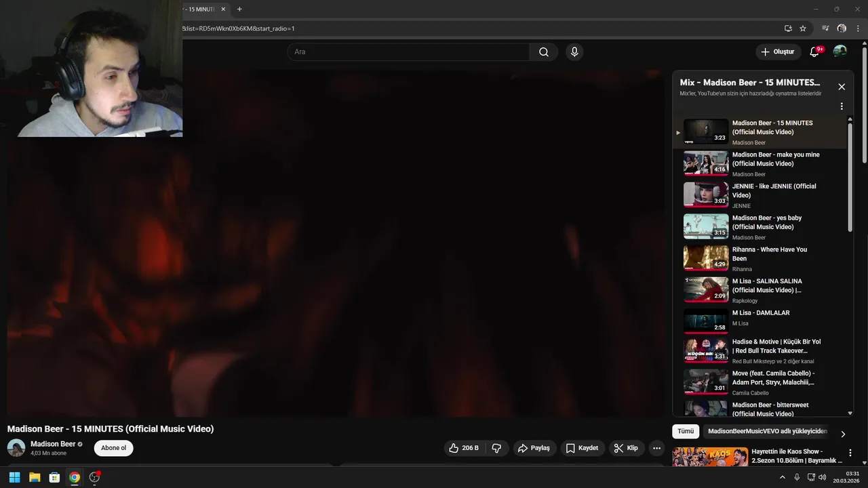Viewport: 868px width, 488px height.
Task: Open the Chrome three-dot menu
Action: click(x=858, y=28)
